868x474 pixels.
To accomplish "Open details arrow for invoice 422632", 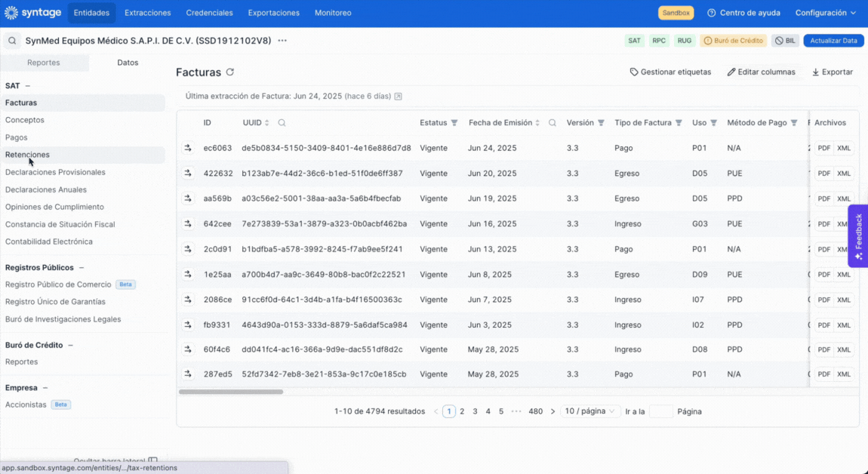I will pos(188,174).
